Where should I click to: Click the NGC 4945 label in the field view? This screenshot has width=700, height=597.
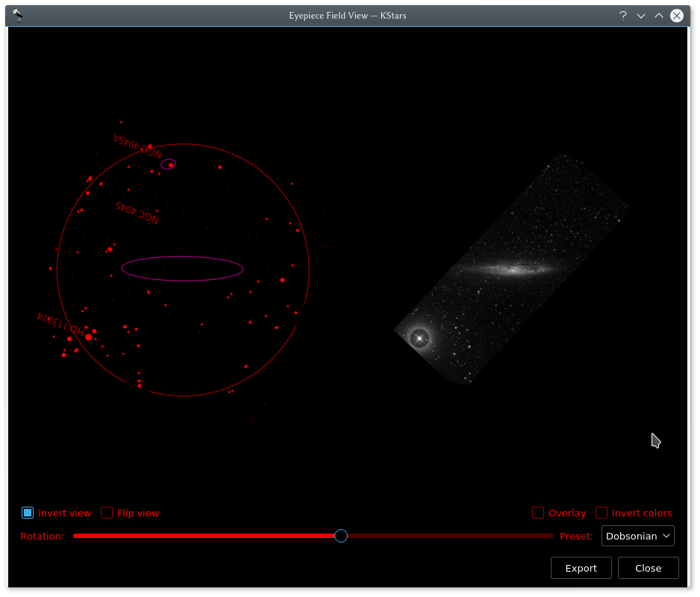pyautogui.click(x=137, y=212)
